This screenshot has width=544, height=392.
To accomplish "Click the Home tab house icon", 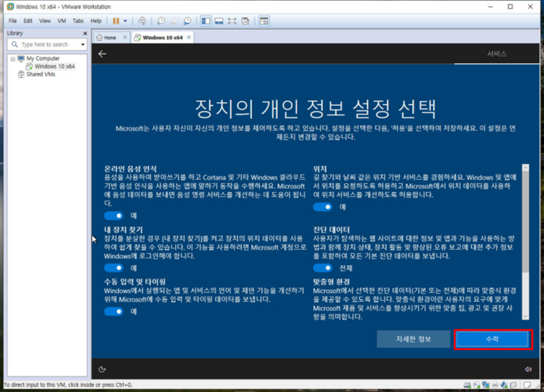I will tap(99, 37).
